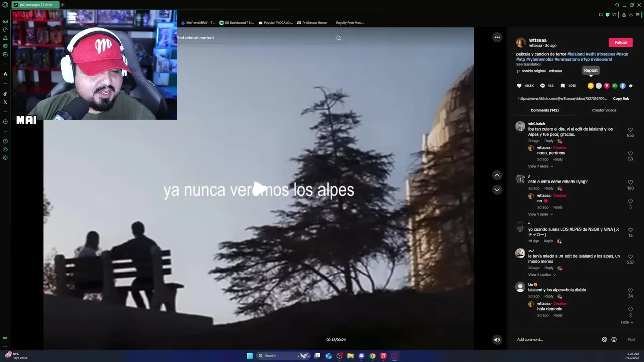Share the video to Facebook

623,86
